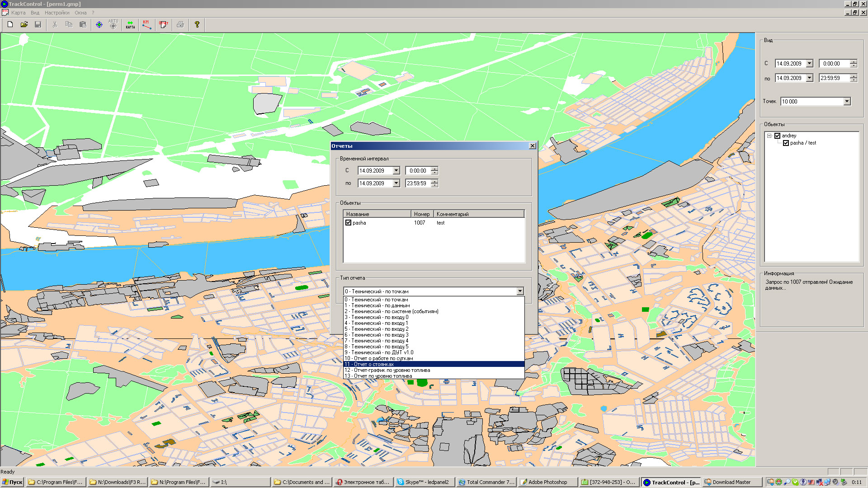This screenshot has height=488, width=868.
Task: Open the Настройки menu
Action: click(57, 13)
